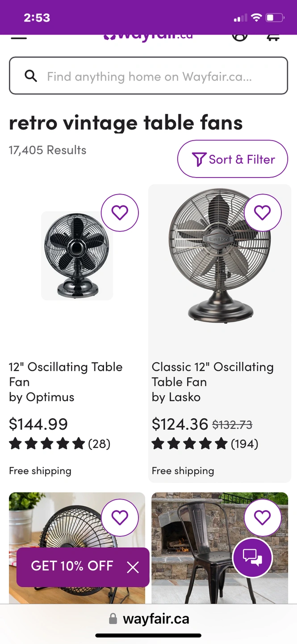The height and width of the screenshot is (644, 297).
Task: Favorite the Optimus fan with heart
Action: (x=120, y=212)
